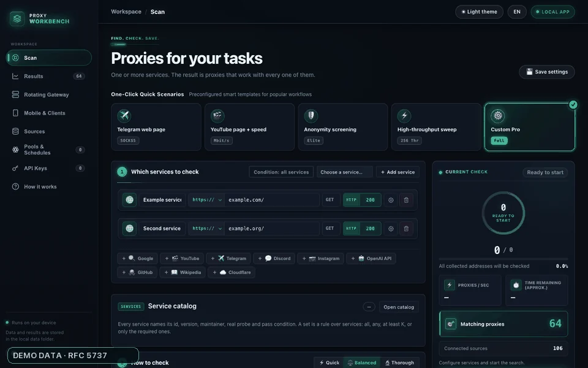Click the Save settings floppy disk icon
Viewport: 588px width, 368px height.
(529, 72)
